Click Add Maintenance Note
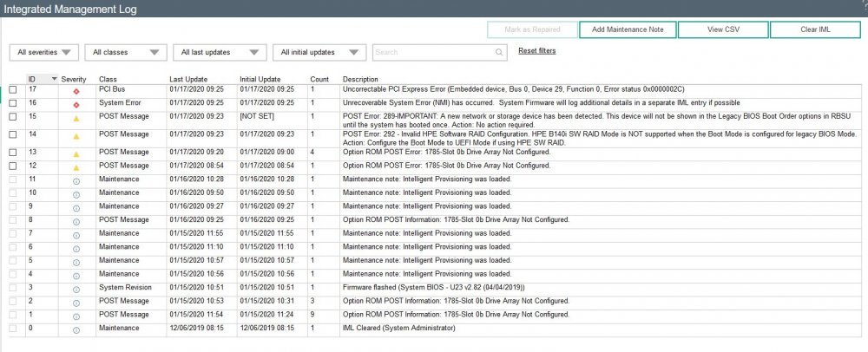Screen dimensions: 868x352 628,29
